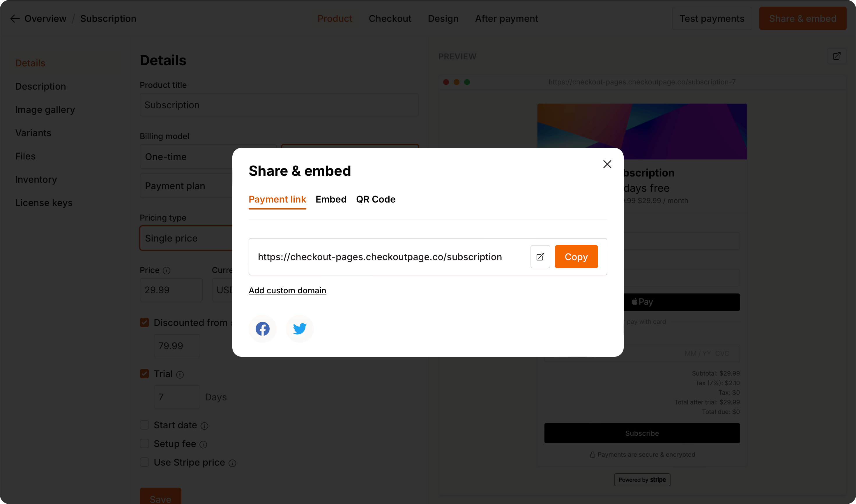Share the payment link on Twitter
This screenshot has height=504, width=856.
[299, 329]
